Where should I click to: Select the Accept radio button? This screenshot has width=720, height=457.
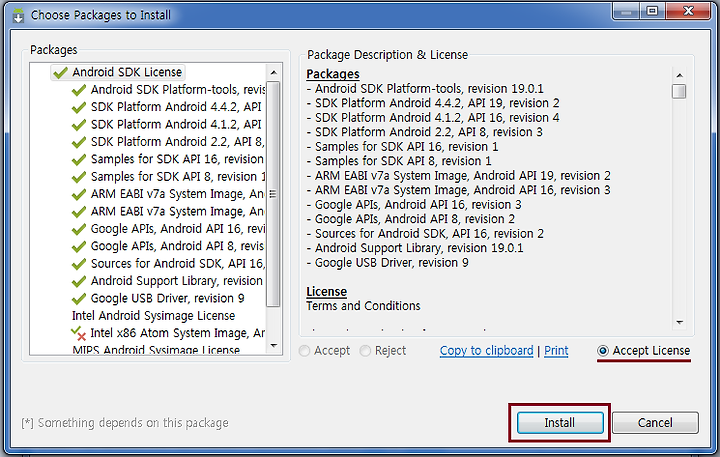point(304,351)
